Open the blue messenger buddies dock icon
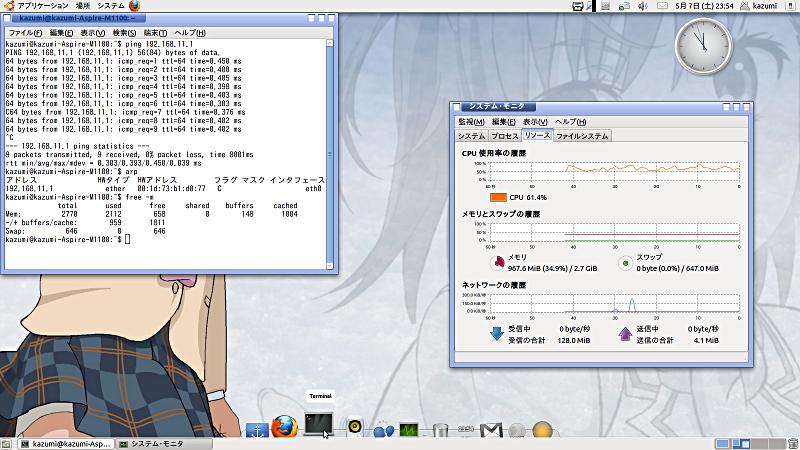The height and width of the screenshot is (450, 800). [383, 431]
